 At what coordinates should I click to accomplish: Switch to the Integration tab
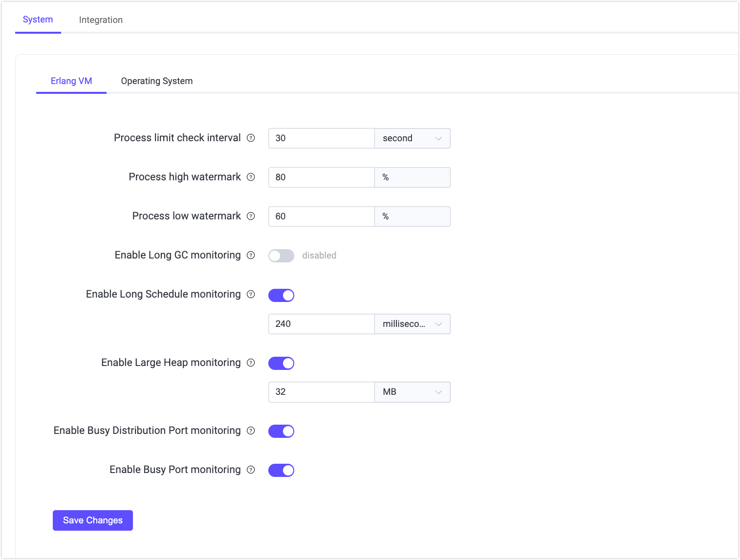101,20
